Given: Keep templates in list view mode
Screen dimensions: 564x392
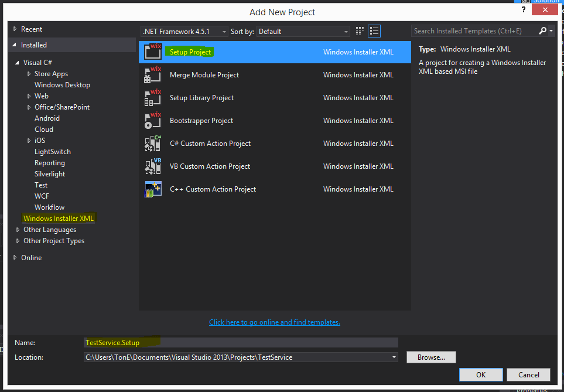Looking at the screenshot, I should (374, 30).
